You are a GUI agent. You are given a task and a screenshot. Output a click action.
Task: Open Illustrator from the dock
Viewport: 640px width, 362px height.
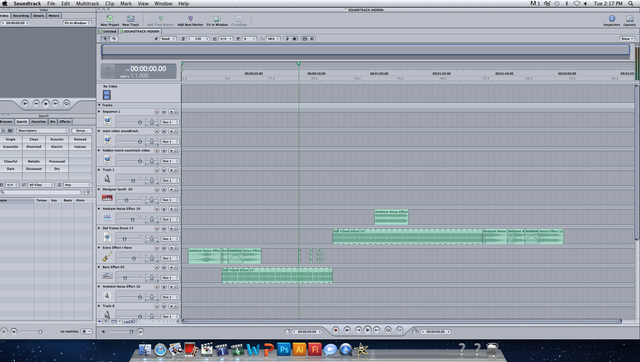pyautogui.click(x=299, y=349)
